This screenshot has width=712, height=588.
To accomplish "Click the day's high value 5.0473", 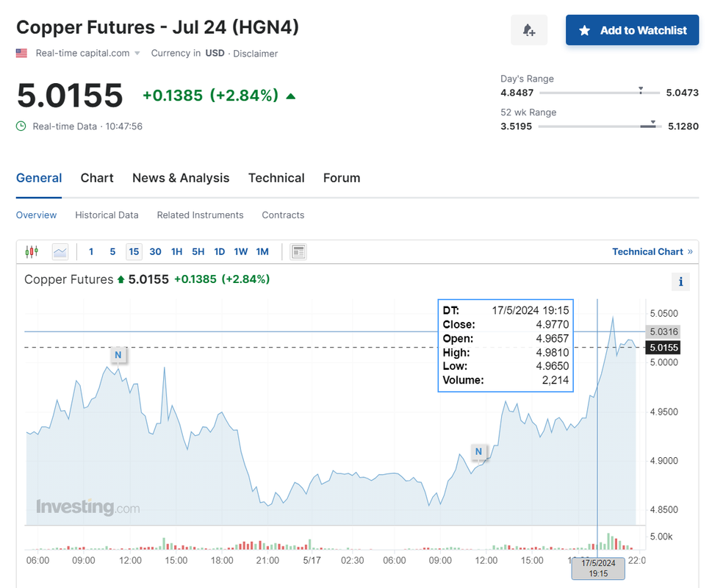I will coord(682,93).
